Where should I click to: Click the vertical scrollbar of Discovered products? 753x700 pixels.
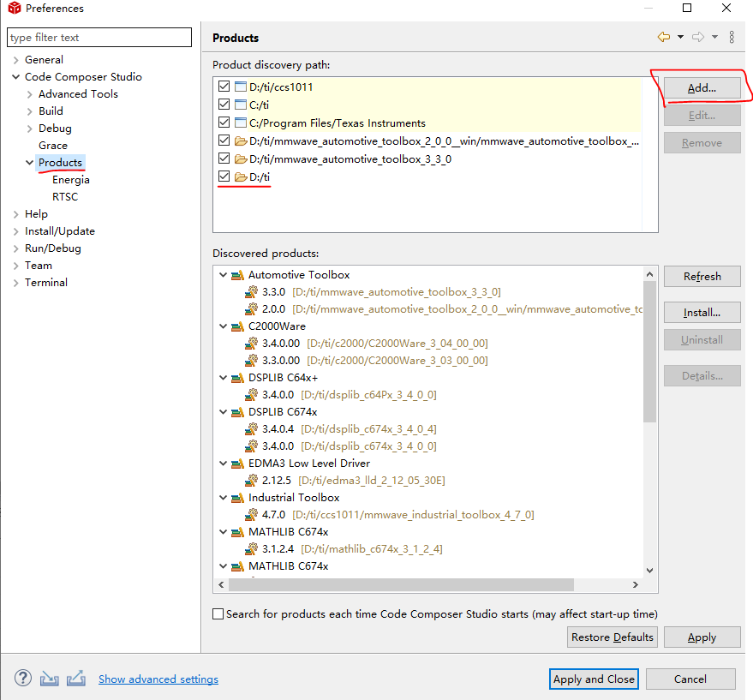pos(649,351)
